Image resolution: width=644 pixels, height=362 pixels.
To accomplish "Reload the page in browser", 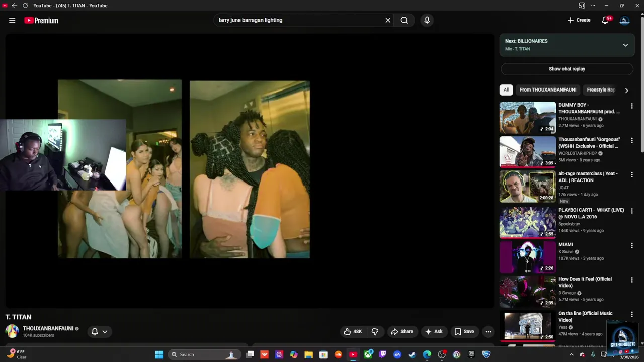I will click(x=25, y=6).
